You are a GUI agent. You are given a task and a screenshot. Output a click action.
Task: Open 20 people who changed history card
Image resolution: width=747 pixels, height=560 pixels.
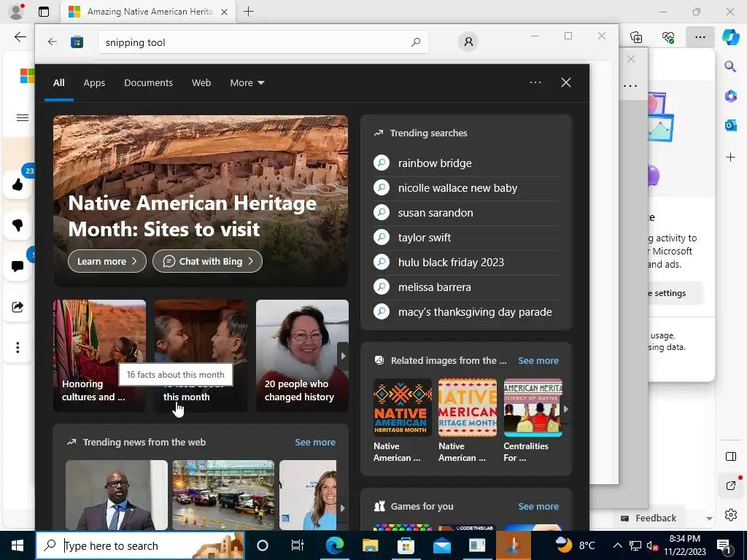click(x=302, y=355)
